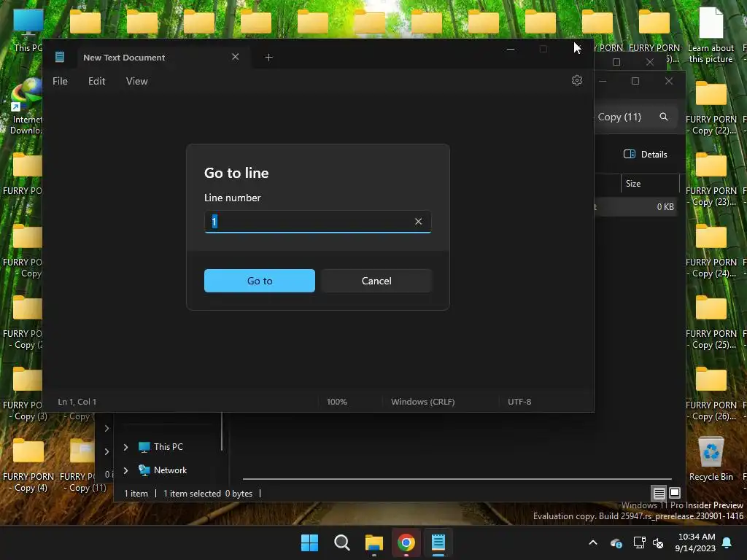Click the OneDrive cloud tray icon

click(x=616, y=542)
